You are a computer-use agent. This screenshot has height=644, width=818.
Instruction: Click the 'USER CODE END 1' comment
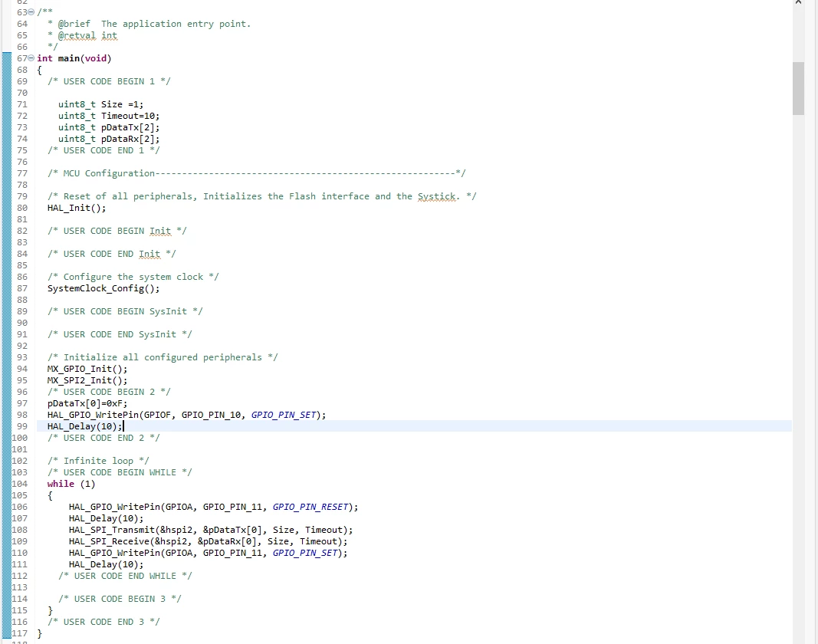[103, 150]
